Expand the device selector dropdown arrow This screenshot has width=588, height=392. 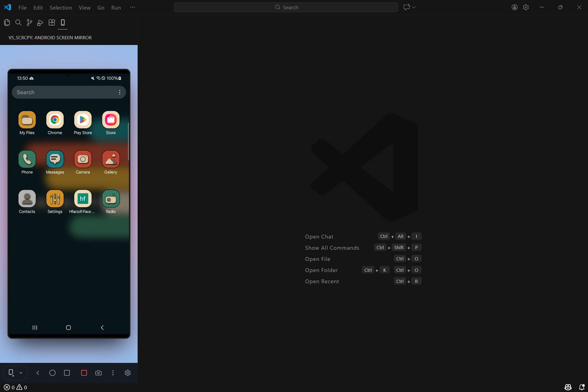tap(21, 373)
